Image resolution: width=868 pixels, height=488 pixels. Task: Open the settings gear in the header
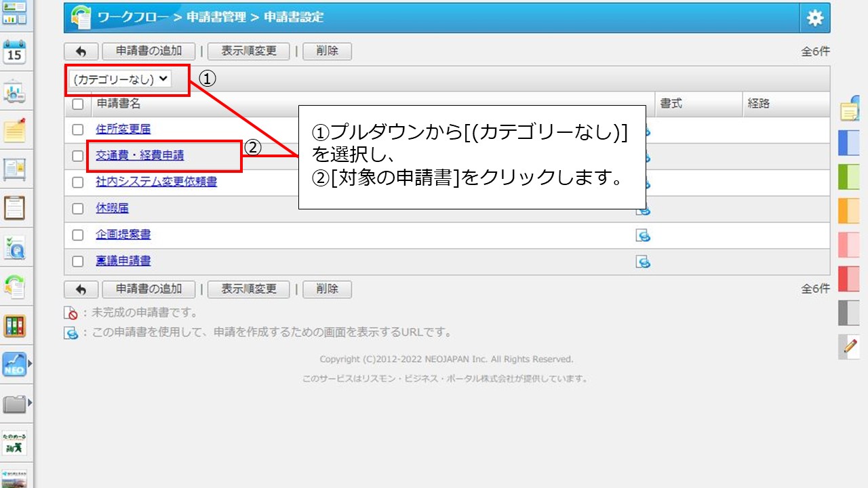point(814,18)
